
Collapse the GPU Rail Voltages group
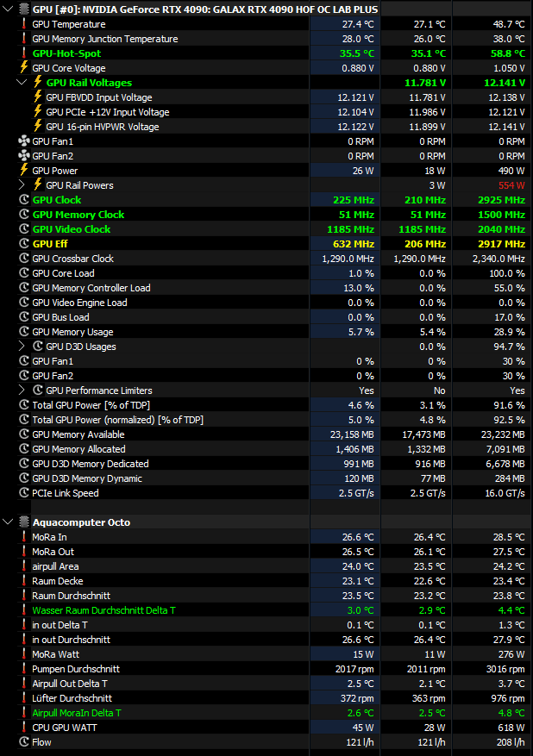(x=22, y=83)
